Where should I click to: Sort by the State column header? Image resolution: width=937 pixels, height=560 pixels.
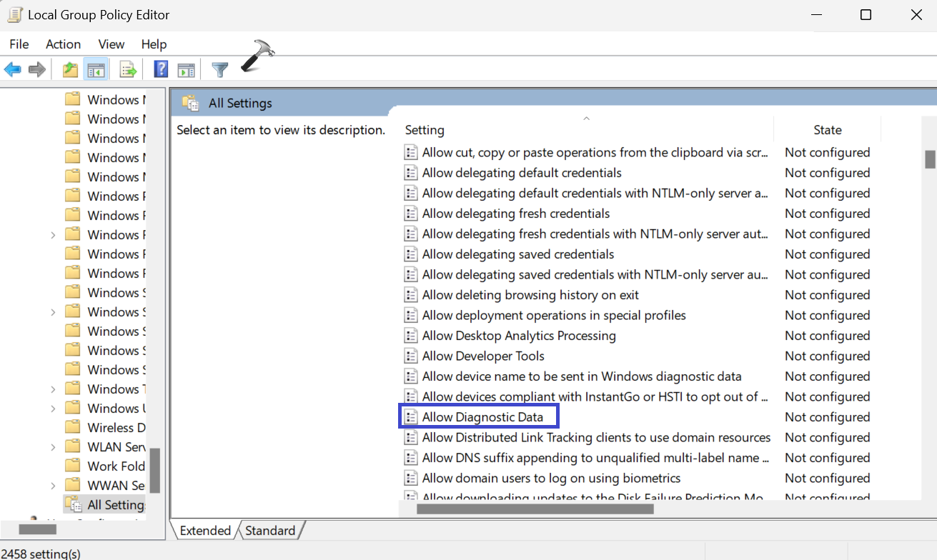tap(827, 130)
